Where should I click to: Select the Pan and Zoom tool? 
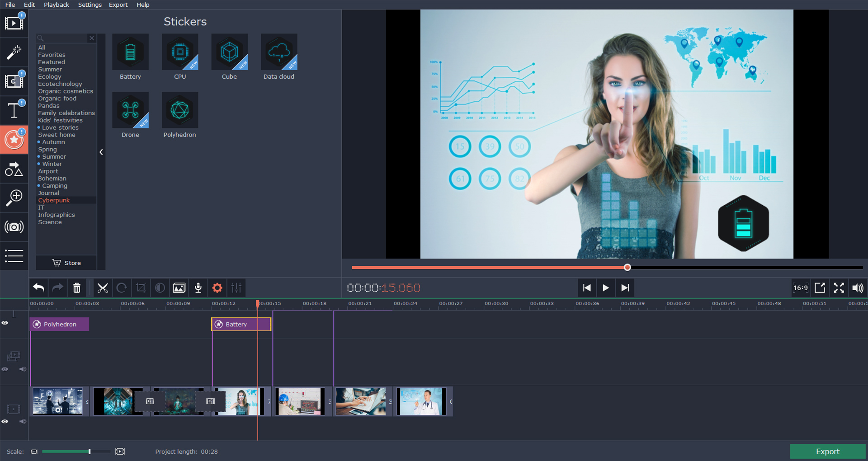click(x=14, y=198)
